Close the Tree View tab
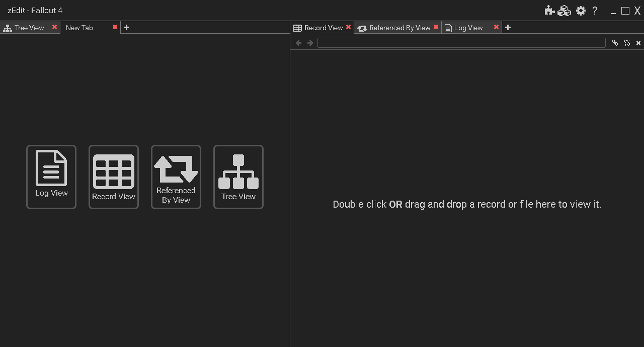The width and height of the screenshot is (644, 347). 55,27
